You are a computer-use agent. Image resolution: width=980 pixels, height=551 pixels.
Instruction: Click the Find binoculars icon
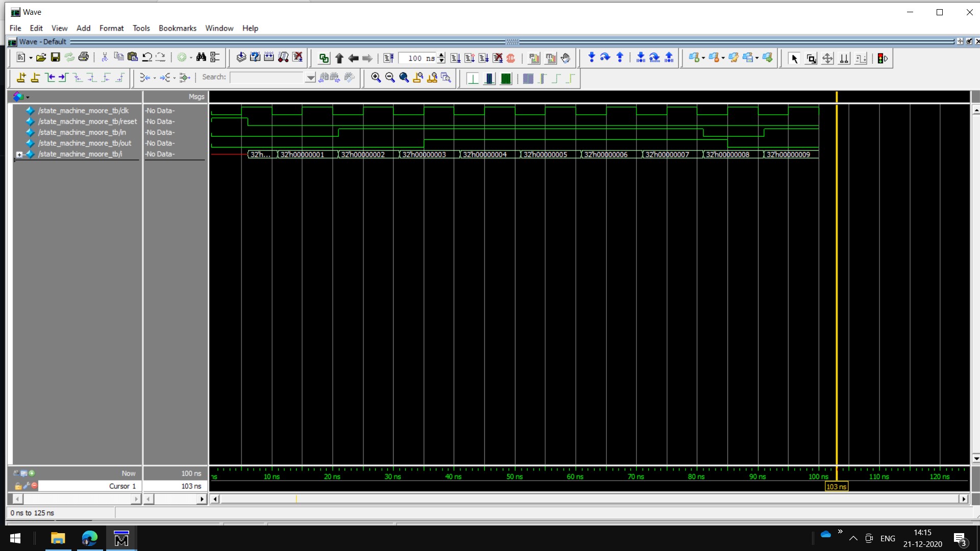tap(201, 58)
